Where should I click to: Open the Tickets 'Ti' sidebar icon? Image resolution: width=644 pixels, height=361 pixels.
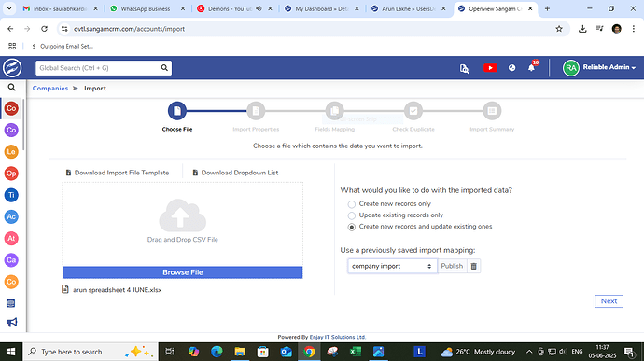click(11, 195)
